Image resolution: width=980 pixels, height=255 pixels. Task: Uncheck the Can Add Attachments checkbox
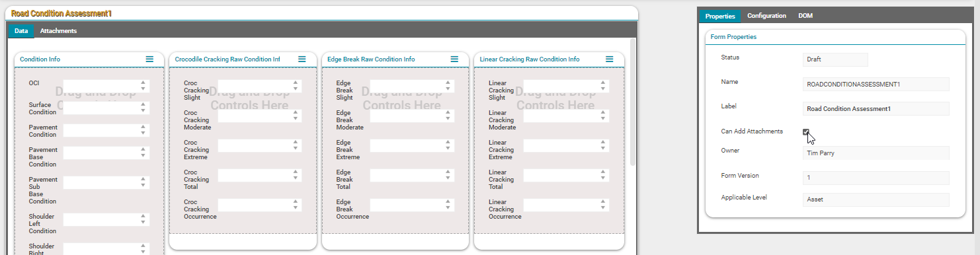click(806, 131)
